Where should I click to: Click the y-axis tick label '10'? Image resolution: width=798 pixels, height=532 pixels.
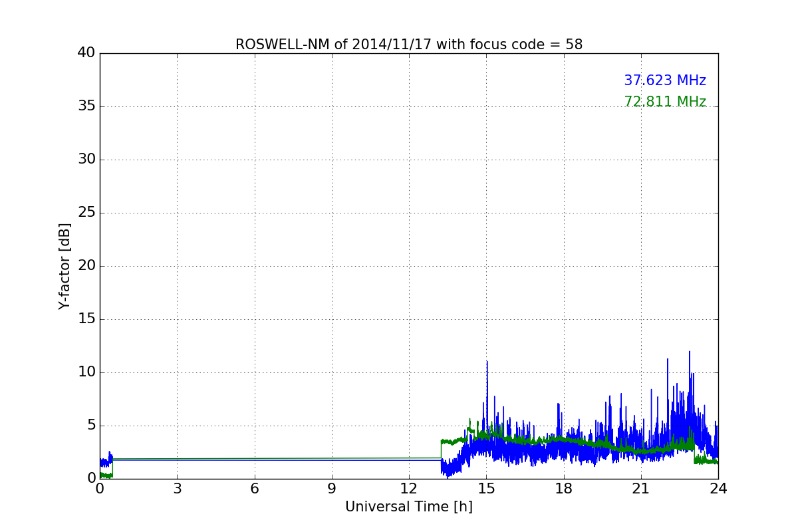[x=86, y=372]
